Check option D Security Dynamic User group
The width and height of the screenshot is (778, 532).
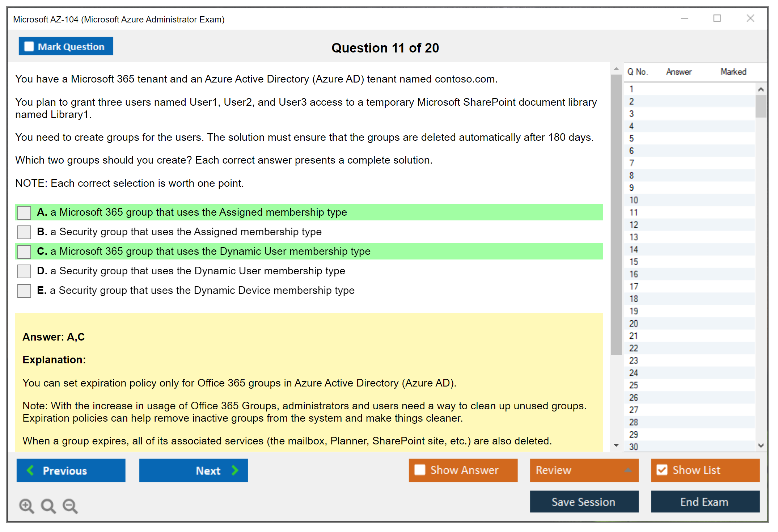point(24,271)
